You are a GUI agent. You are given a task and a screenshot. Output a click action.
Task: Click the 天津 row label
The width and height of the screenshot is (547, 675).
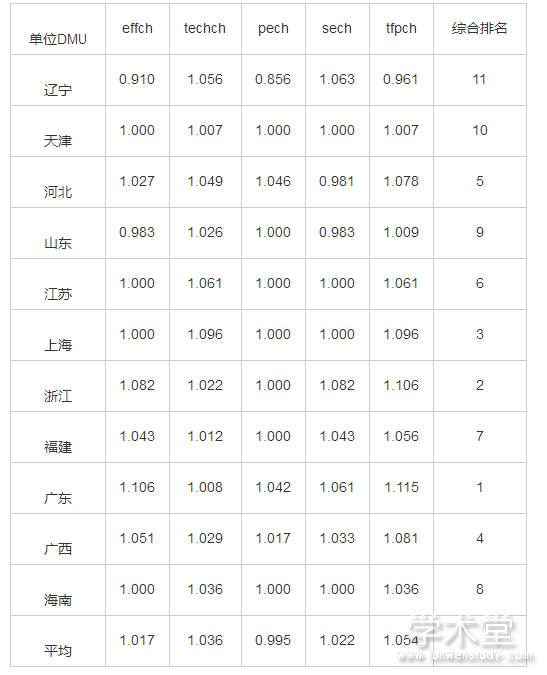[58, 141]
